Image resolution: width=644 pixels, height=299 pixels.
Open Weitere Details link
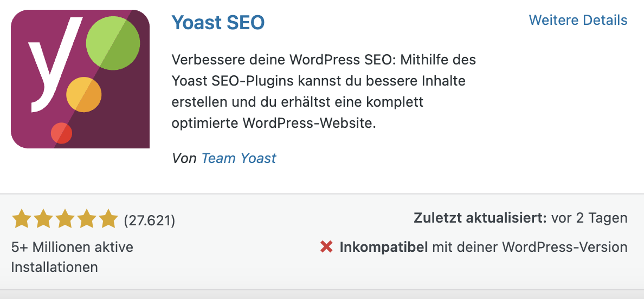coord(578,20)
